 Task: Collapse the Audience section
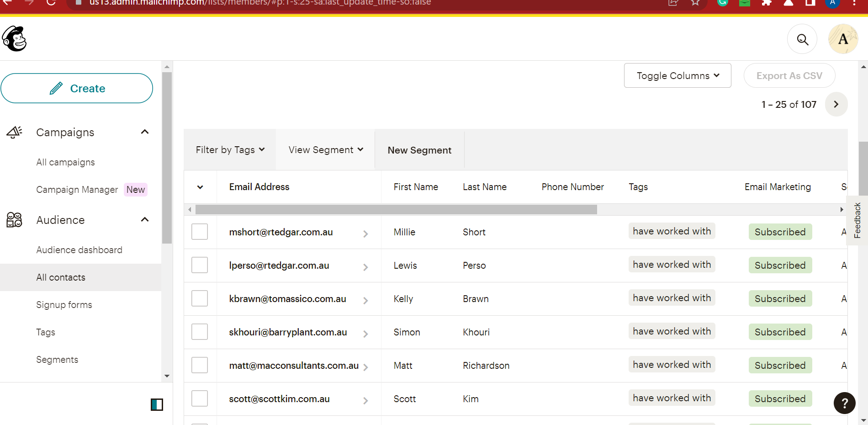(145, 220)
